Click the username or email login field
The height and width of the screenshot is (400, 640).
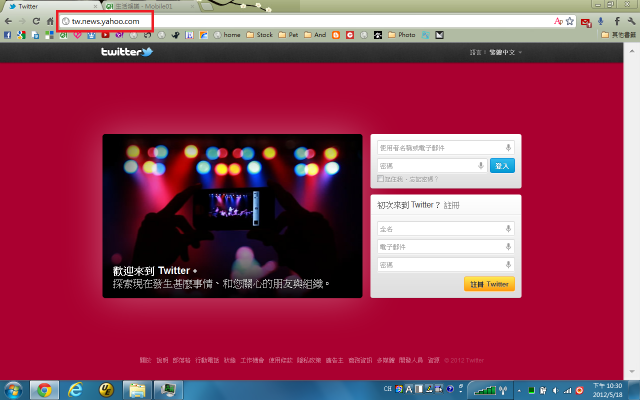point(446,148)
